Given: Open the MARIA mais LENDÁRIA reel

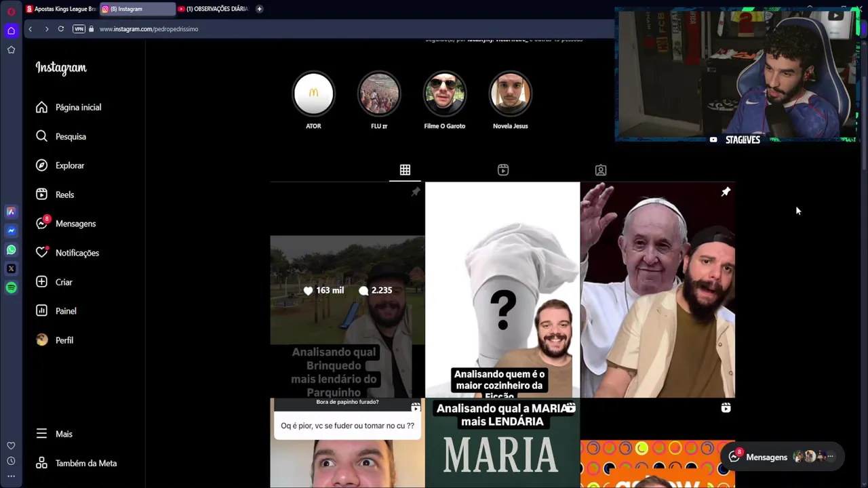Looking at the screenshot, I should pos(502,443).
